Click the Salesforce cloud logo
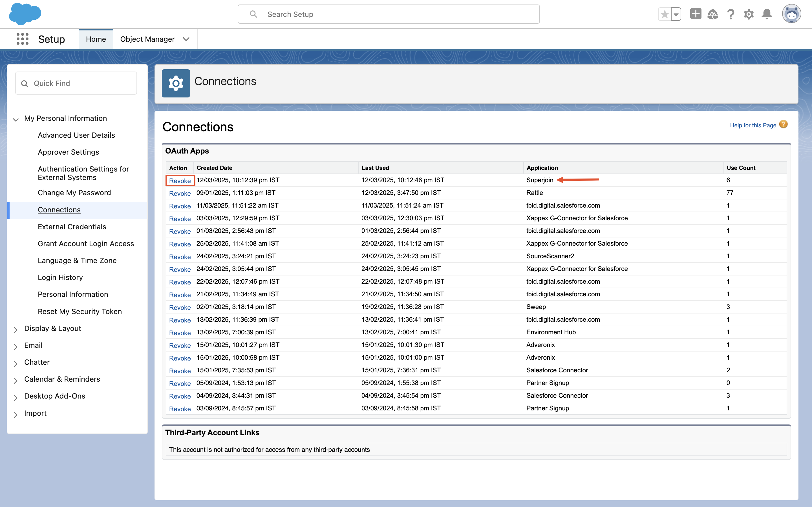 point(25,14)
